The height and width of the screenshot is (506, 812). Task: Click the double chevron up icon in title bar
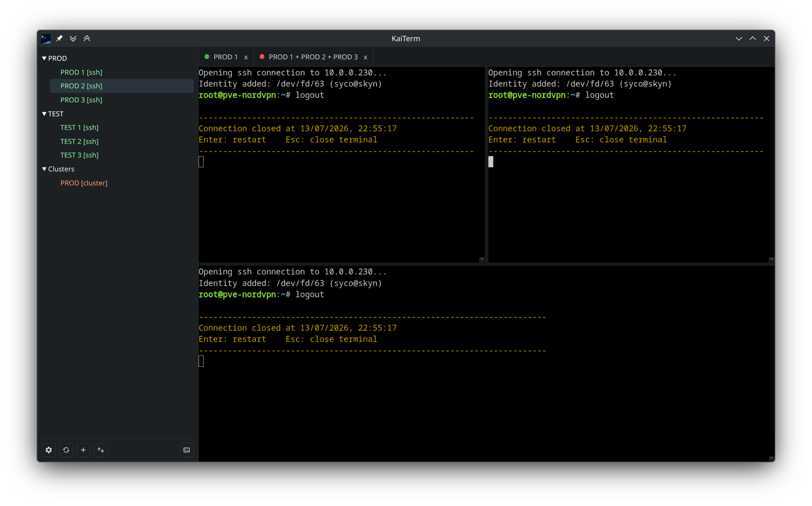87,38
